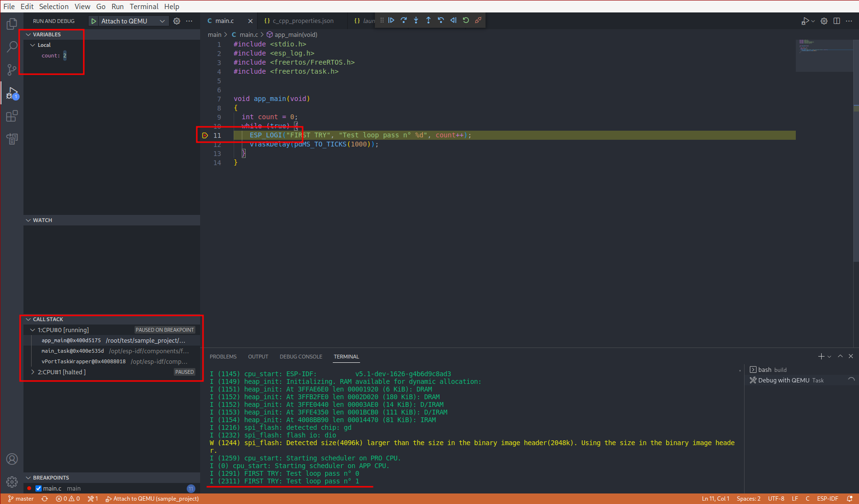
Task: Collapse the Local variables tree
Action: click(x=33, y=45)
